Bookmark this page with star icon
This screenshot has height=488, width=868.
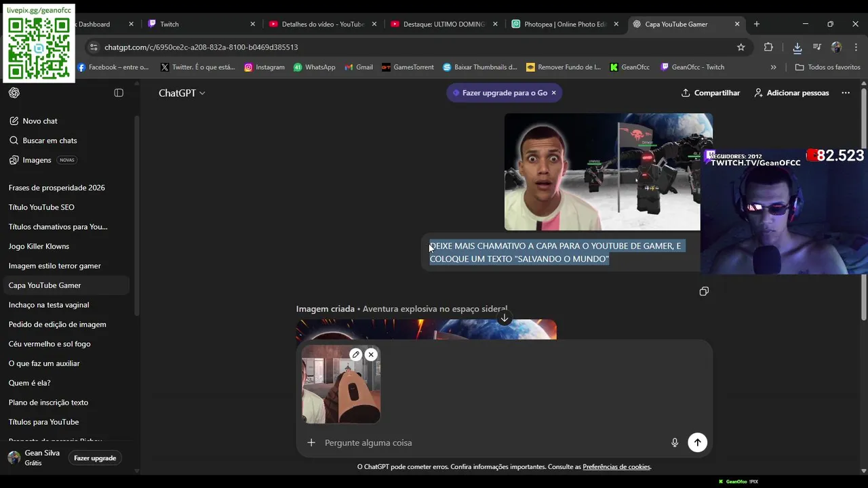(741, 47)
